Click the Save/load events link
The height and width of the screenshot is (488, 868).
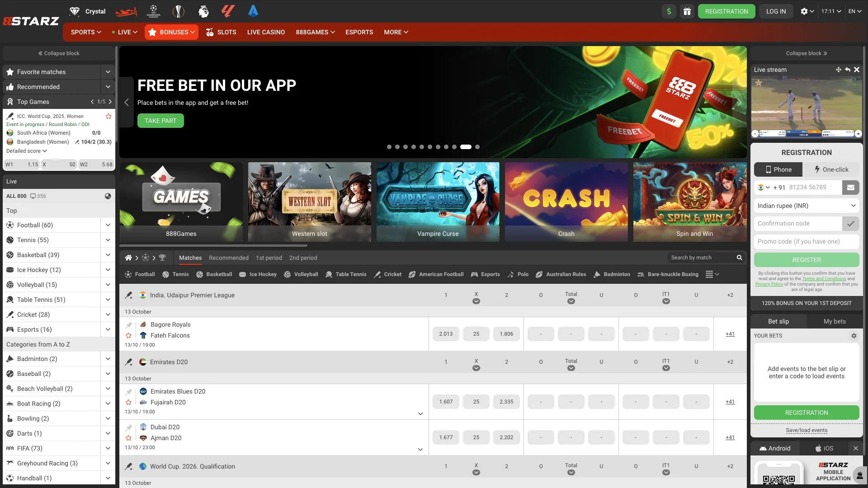coord(806,430)
